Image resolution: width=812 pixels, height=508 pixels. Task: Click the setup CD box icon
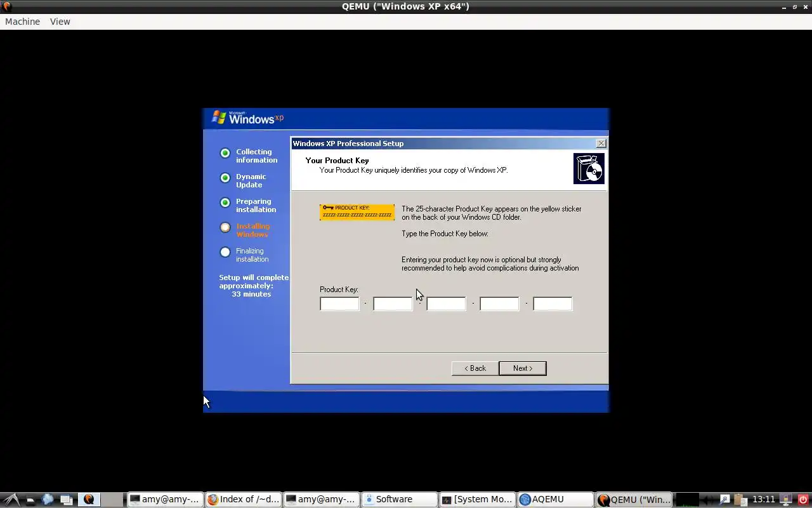[x=589, y=169]
